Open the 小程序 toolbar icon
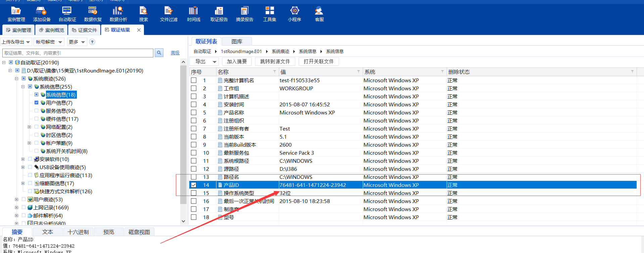Screen dimensions: 644x253 pyautogui.click(x=294, y=14)
